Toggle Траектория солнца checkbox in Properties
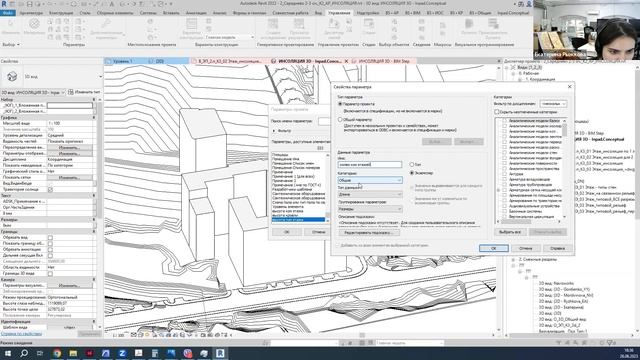Viewport: 640px width, 360px height. click(50, 189)
